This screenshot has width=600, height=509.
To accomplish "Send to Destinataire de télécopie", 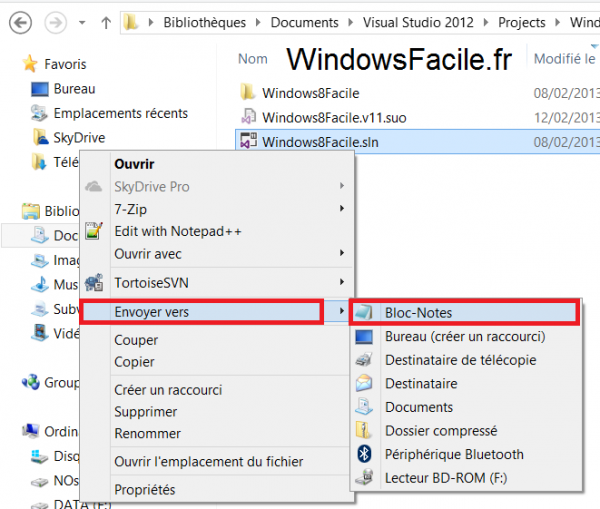I will (x=466, y=360).
